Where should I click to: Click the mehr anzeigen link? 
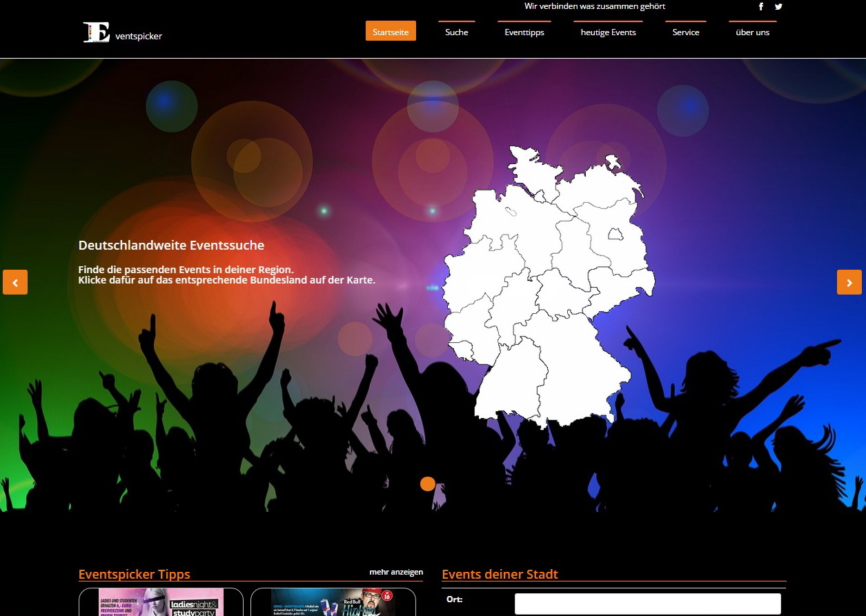tap(396, 573)
